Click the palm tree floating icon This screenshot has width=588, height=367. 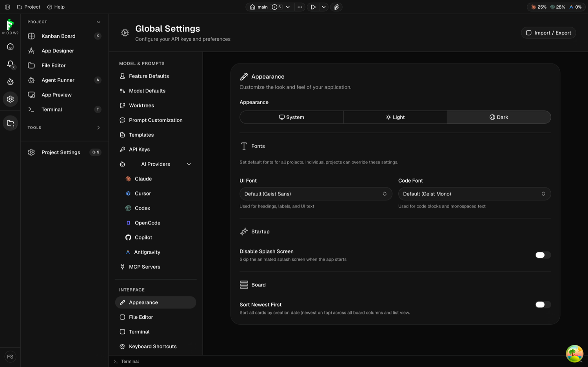574,354
